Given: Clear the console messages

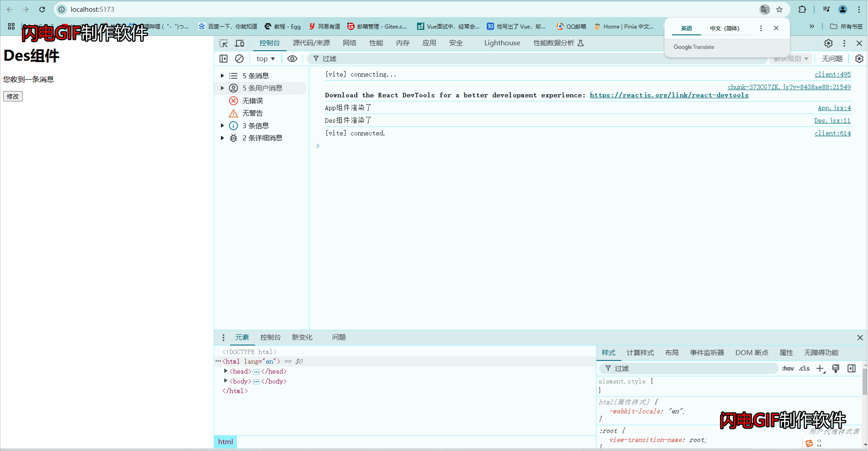Looking at the screenshot, I should (x=240, y=58).
